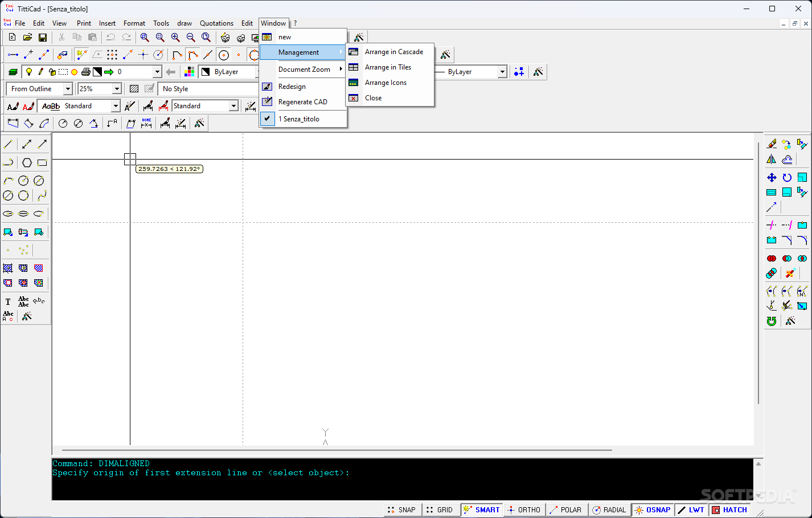Click the Zoom In magnifier icon
The width and height of the screenshot is (812, 518).
175,37
